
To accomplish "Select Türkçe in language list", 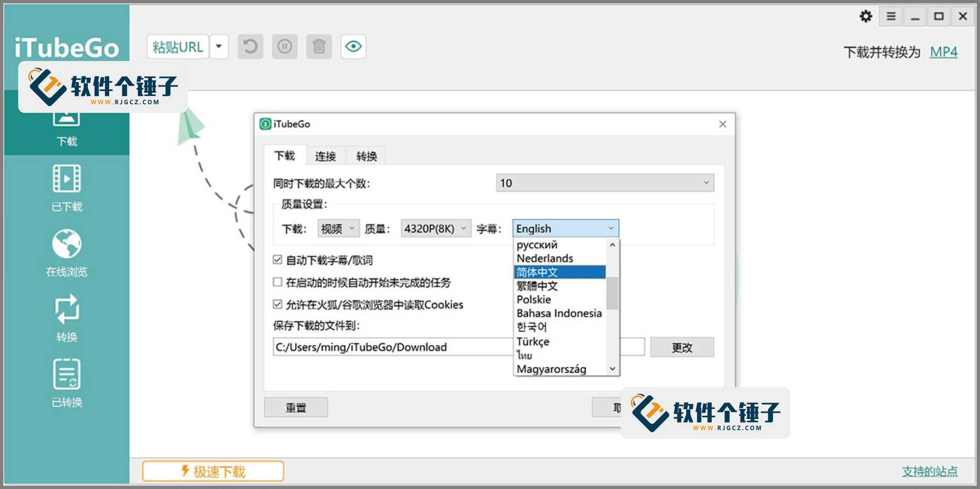I will coord(560,341).
